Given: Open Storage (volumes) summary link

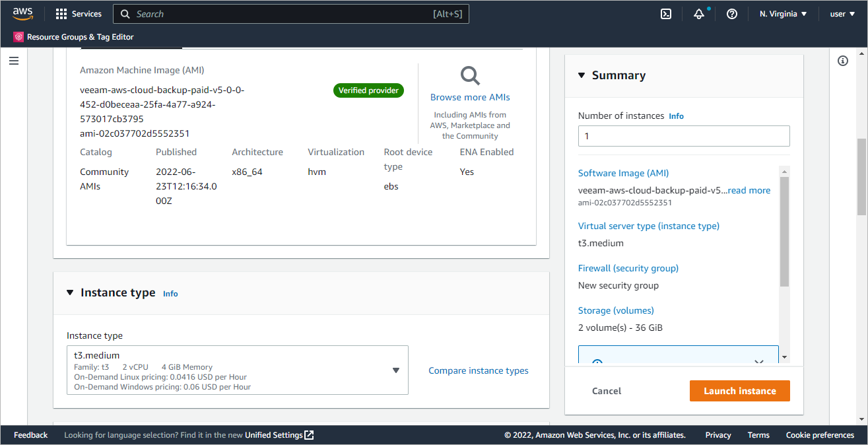Looking at the screenshot, I should 616,310.
